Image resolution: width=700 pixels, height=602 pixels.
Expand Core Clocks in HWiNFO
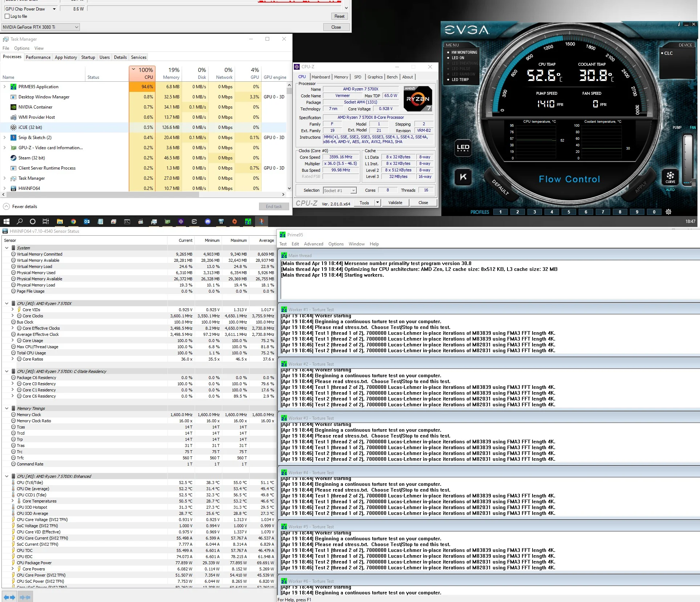pos(13,316)
